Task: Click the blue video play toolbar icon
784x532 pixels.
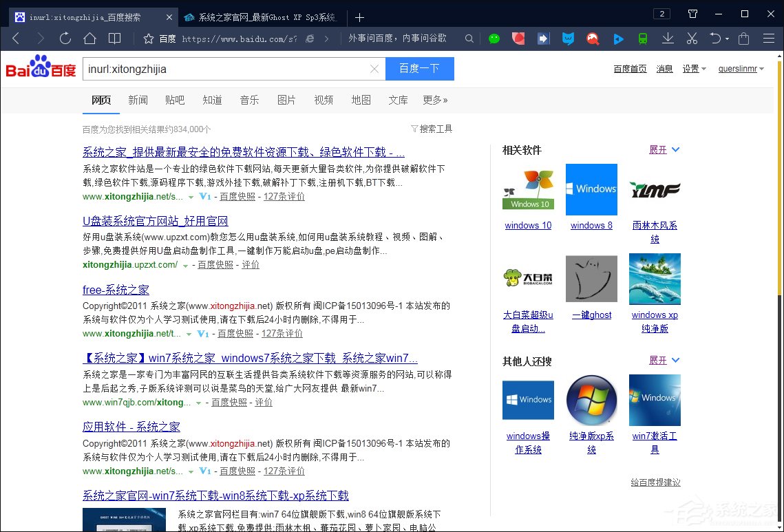Action: click(x=617, y=39)
